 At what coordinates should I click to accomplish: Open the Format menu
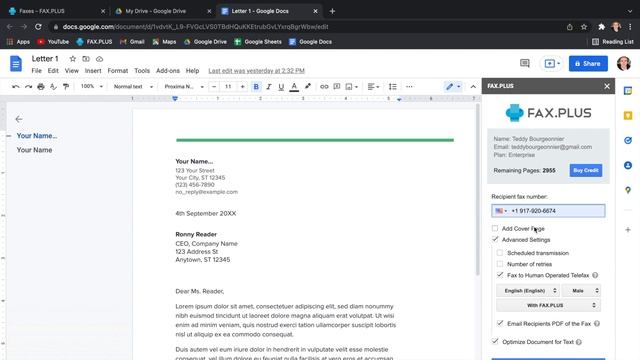tap(118, 71)
